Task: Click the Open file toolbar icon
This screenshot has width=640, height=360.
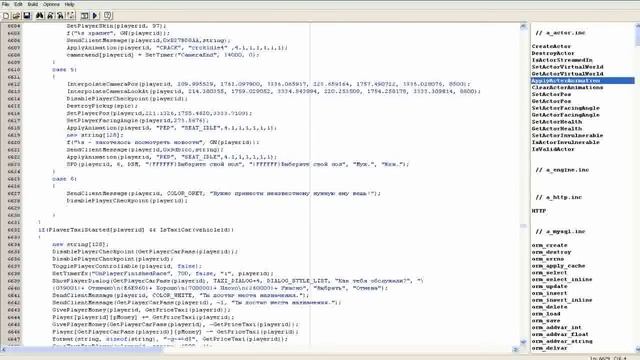Action: 16,16
